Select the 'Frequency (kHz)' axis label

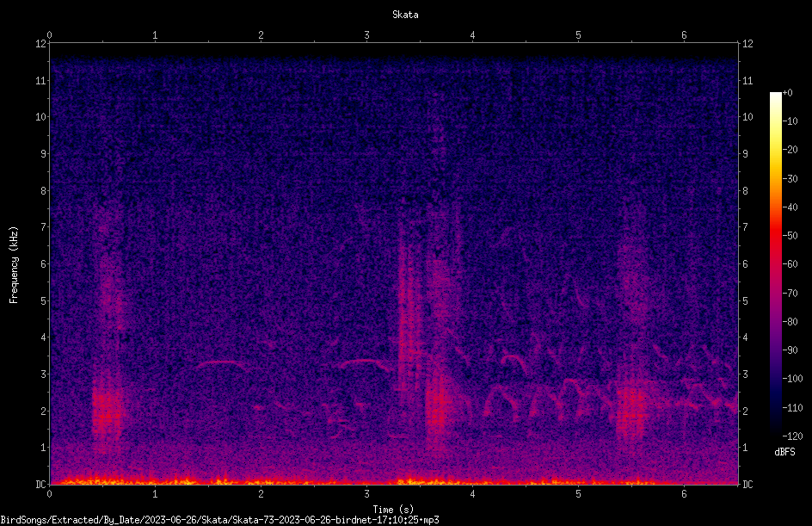pyautogui.click(x=14, y=265)
